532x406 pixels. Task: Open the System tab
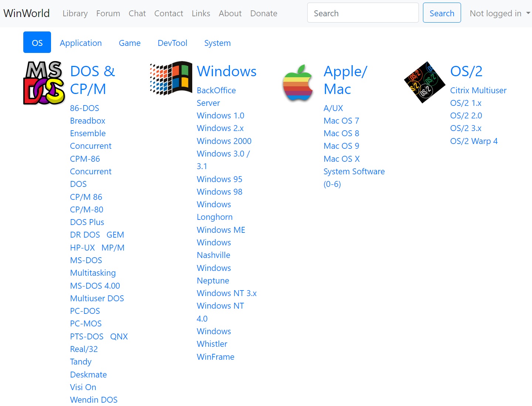217,43
